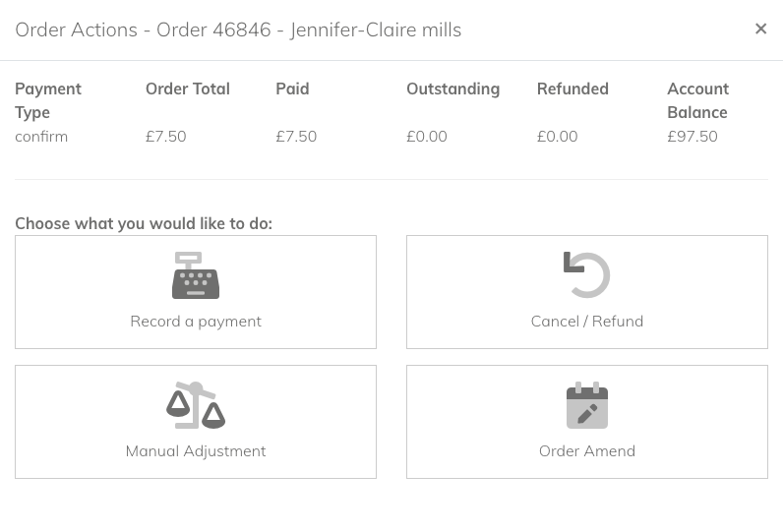Click the Refunded column header
783x532 pixels.
coord(572,89)
